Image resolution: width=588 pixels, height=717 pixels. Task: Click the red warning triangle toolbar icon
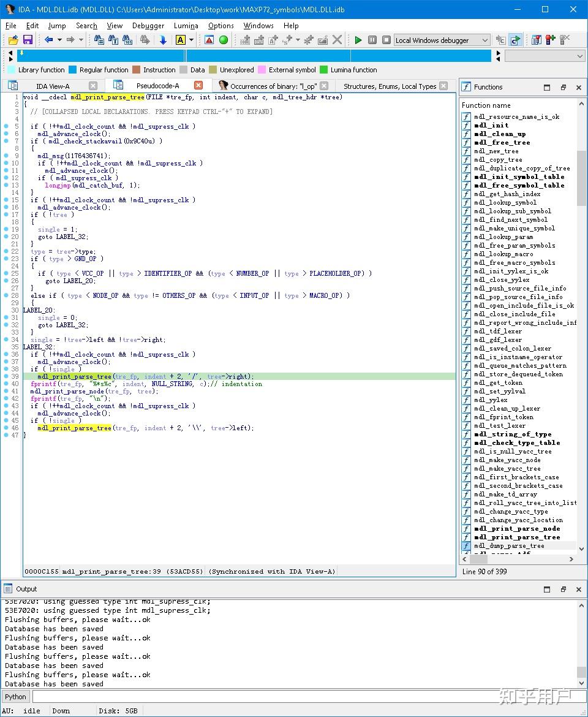tap(209, 40)
